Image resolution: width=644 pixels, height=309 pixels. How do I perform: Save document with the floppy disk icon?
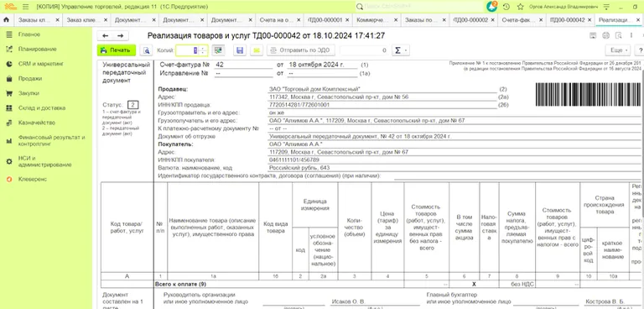point(240,50)
